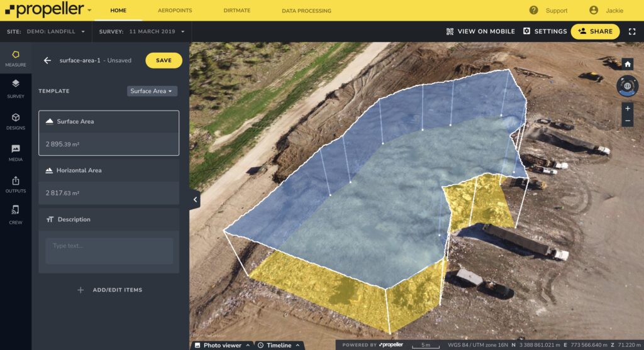Switch to the Data Processing tab
This screenshot has height=350, width=644.
click(306, 11)
